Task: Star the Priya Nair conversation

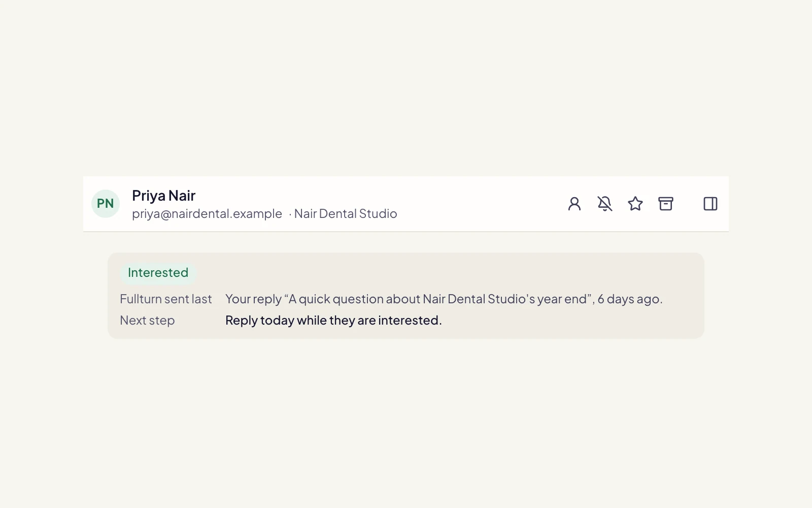Action: click(x=635, y=204)
